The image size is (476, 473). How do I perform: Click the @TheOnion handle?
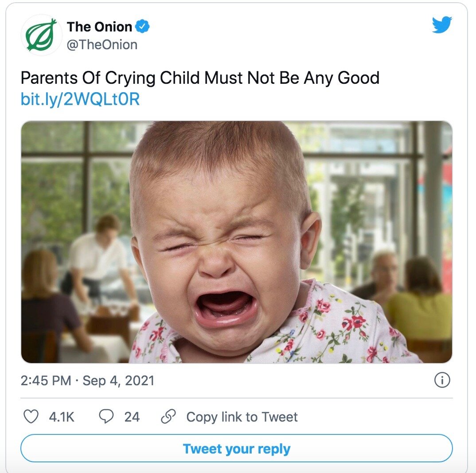click(102, 45)
